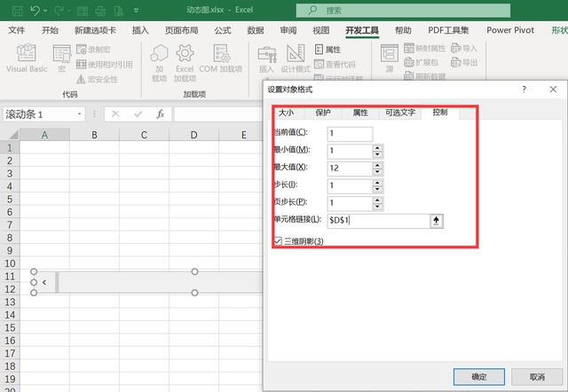Open the Customize Quick Access Toolbar dropdown

(136, 11)
